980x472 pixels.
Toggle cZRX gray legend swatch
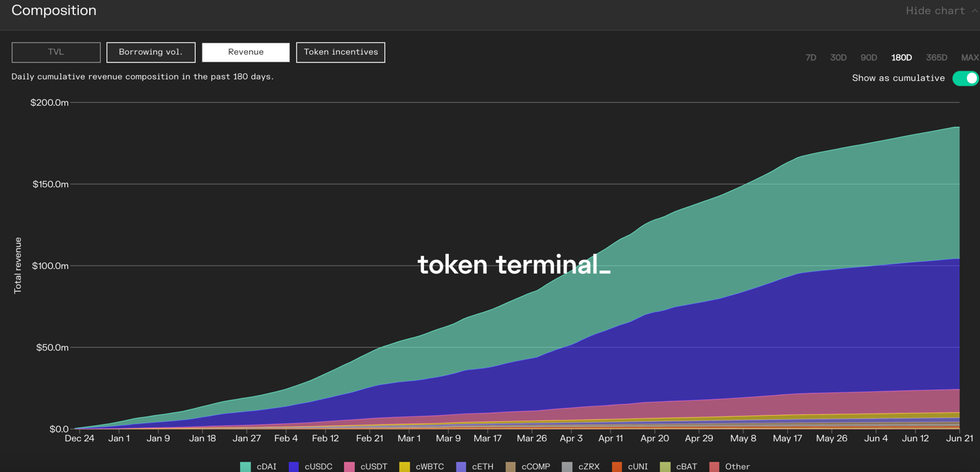coord(567,467)
